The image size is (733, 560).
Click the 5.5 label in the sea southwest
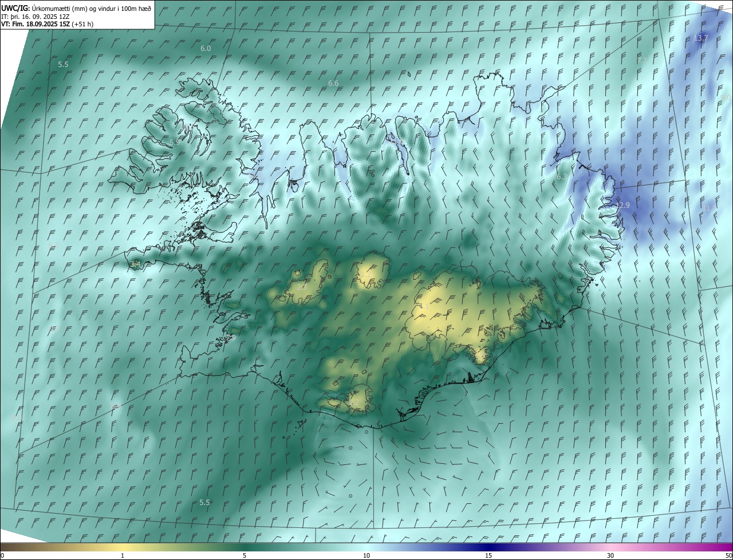coord(204,503)
